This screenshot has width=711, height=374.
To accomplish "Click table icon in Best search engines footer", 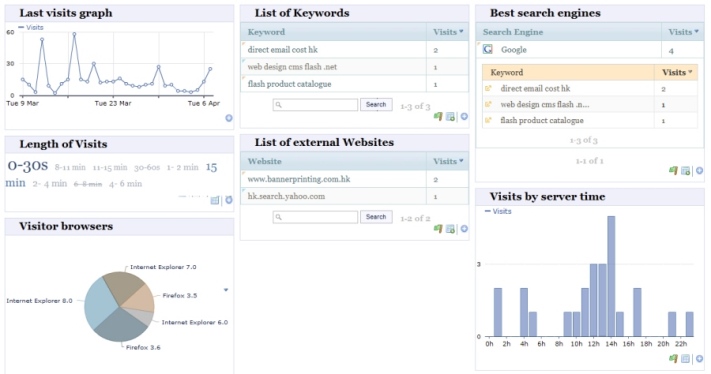I will pyautogui.click(x=686, y=171).
